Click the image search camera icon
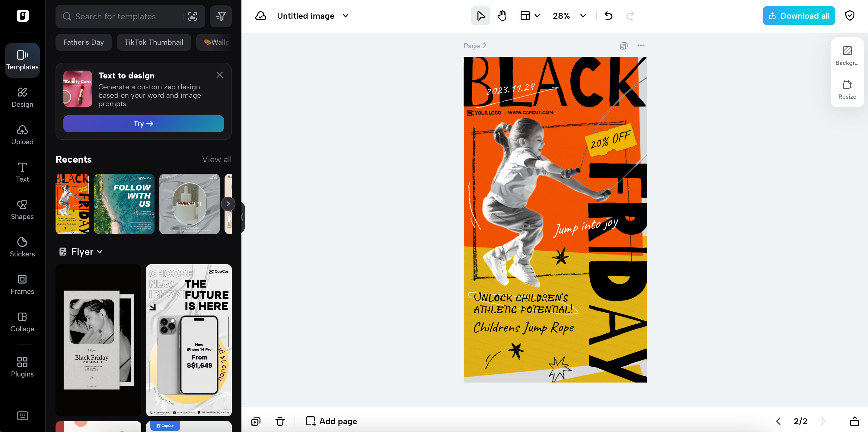 [x=192, y=17]
